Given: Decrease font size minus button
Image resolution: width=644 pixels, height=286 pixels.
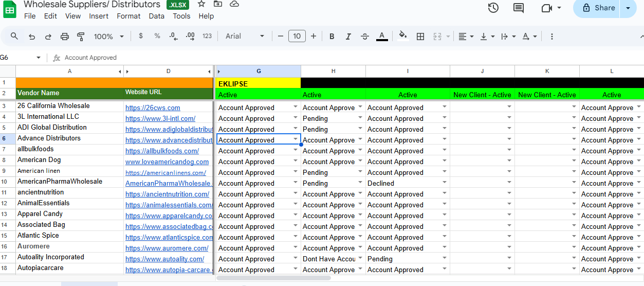Looking at the screenshot, I should click(281, 36).
